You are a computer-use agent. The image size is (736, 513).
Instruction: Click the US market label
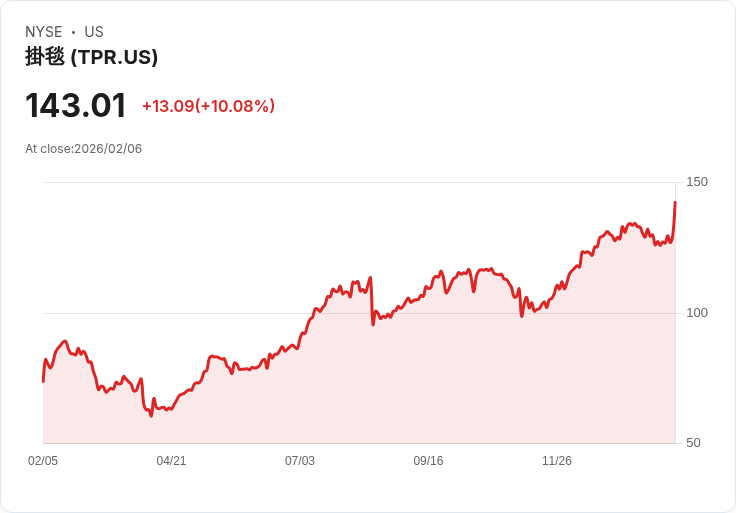pyautogui.click(x=94, y=32)
